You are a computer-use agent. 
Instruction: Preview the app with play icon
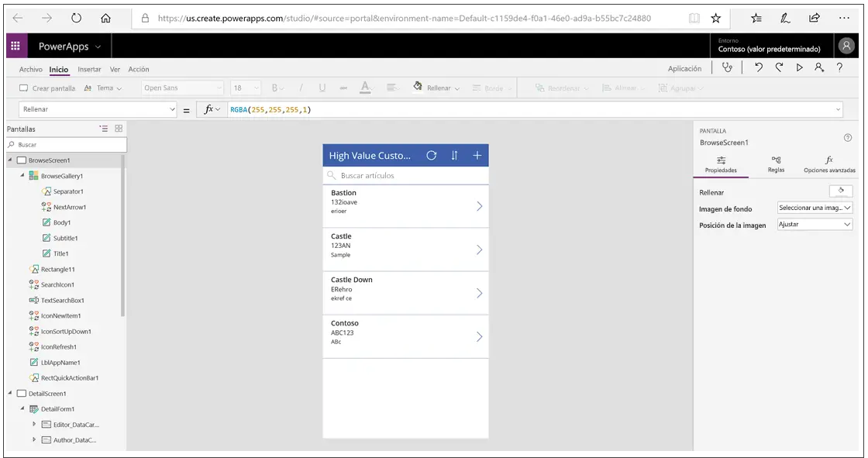tap(799, 67)
